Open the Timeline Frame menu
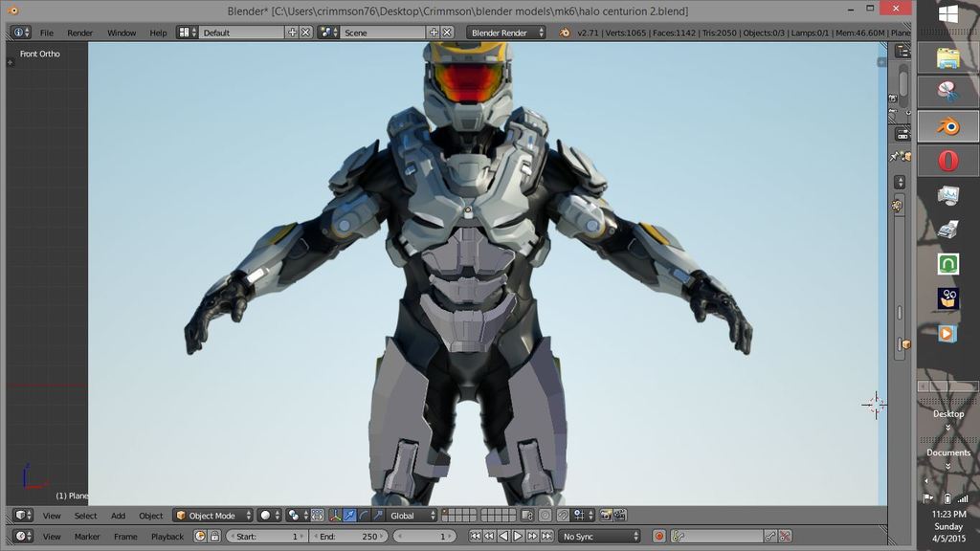 (x=125, y=537)
